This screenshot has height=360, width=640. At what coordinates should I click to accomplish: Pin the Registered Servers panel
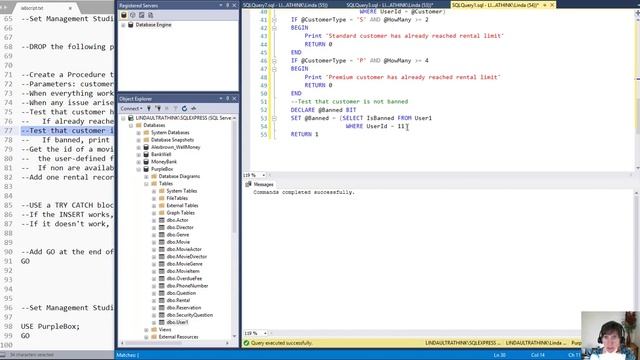(228, 5)
